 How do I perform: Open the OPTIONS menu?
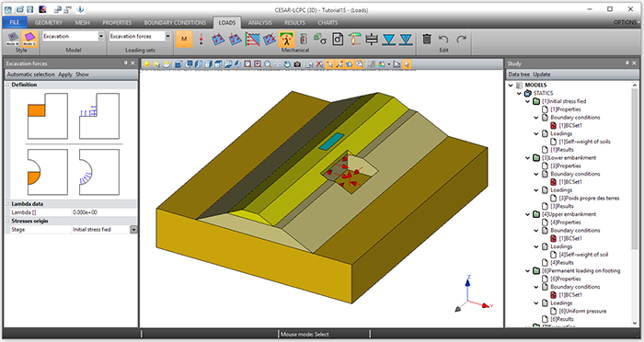[626, 22]
